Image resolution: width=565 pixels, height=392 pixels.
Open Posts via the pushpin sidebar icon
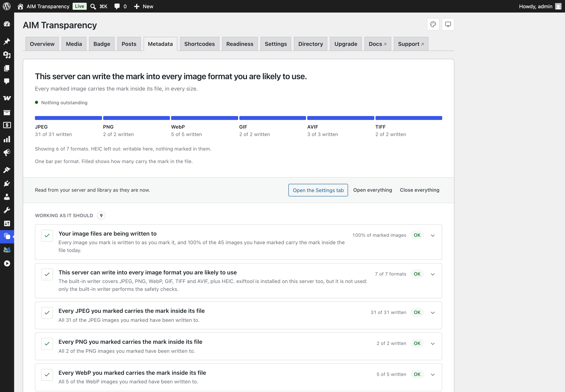click(7, 41)
